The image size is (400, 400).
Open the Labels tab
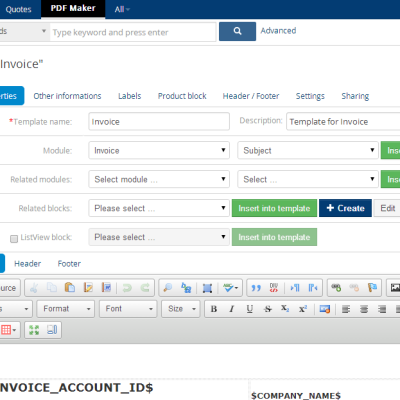(130, 96)
